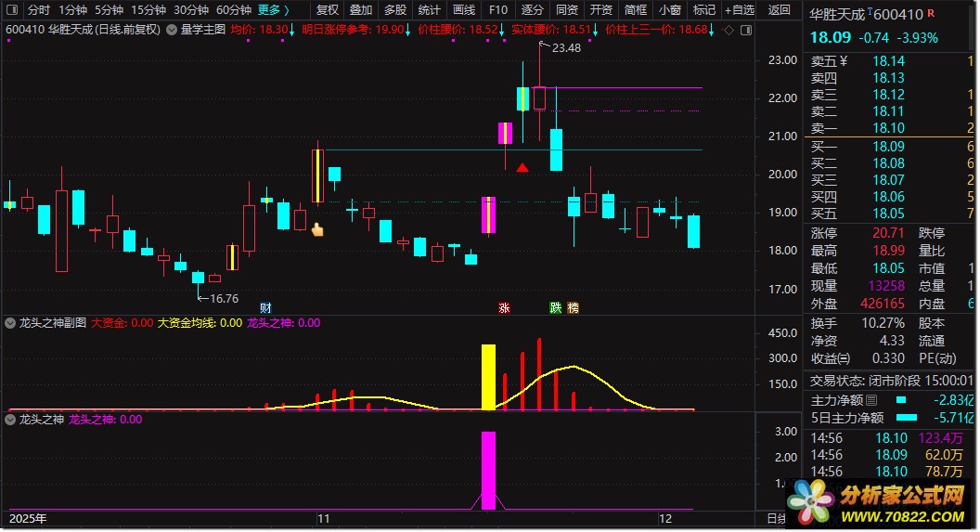980x532 pixels.
Task: Click the 大资金均线 indicator label
Action: point(200,323)
